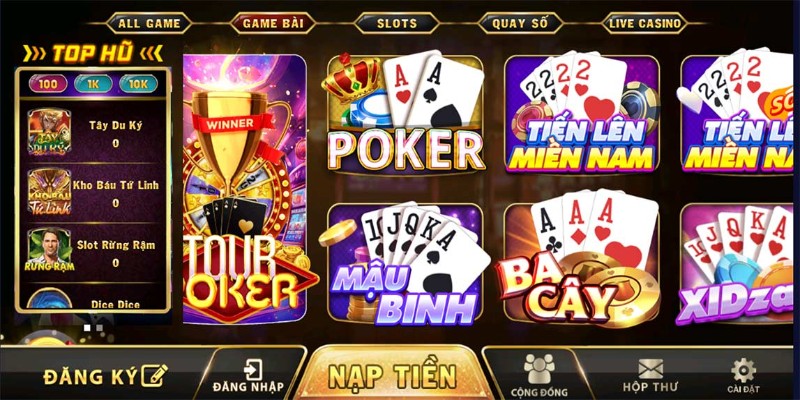Open the Cộng Đồng community icon

pyautogui.click(x=539, y=376)
